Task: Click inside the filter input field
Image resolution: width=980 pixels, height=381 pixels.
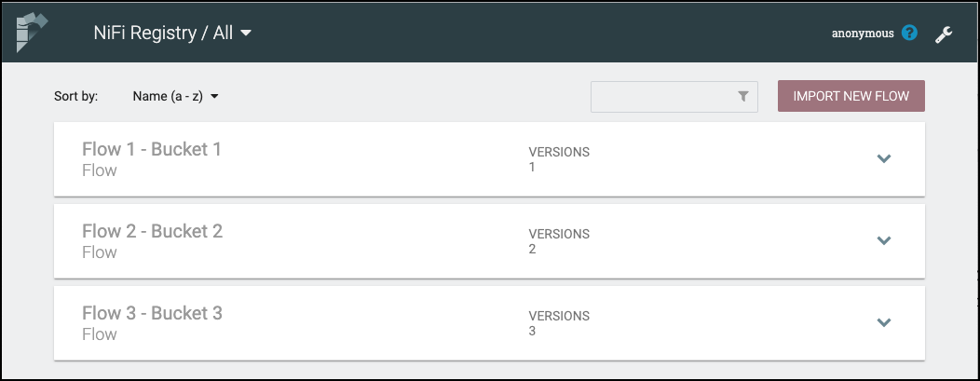Action: [x=663, y=96]
